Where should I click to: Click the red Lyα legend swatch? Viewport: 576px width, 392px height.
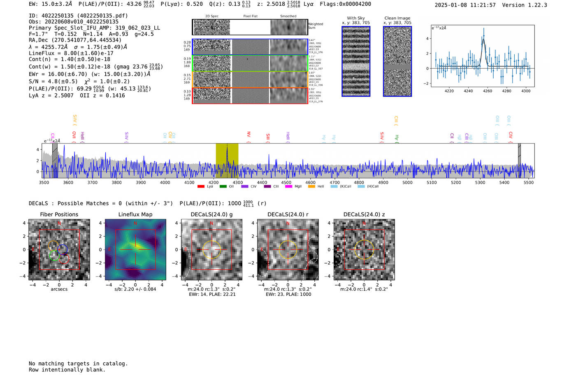pyautogui.click(x=201, y=186)
